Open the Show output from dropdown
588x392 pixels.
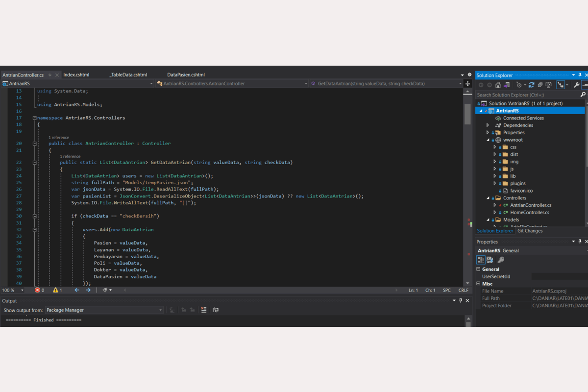point(104,310)
